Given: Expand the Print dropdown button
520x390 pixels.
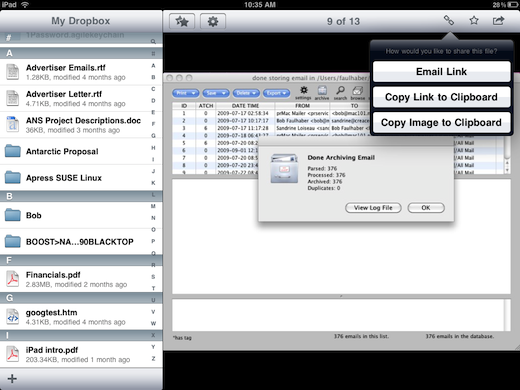Looking at the screenshot, I should pos(186,93).
